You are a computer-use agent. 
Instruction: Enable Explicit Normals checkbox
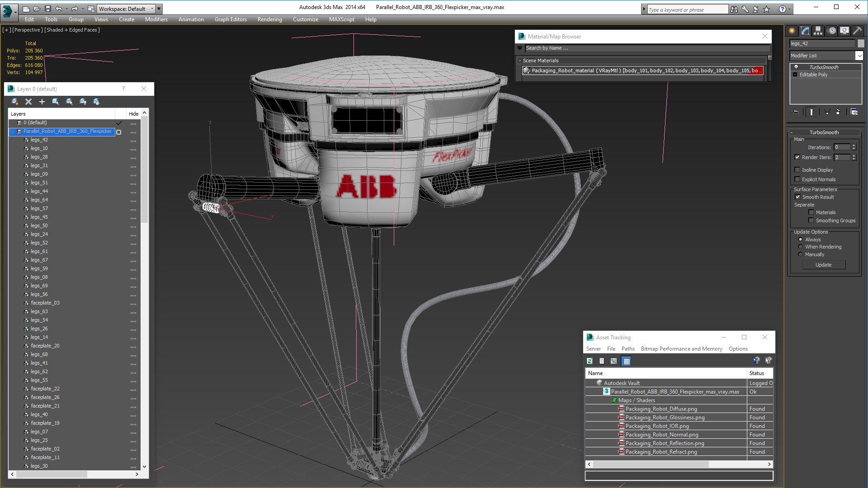point(797,179)
